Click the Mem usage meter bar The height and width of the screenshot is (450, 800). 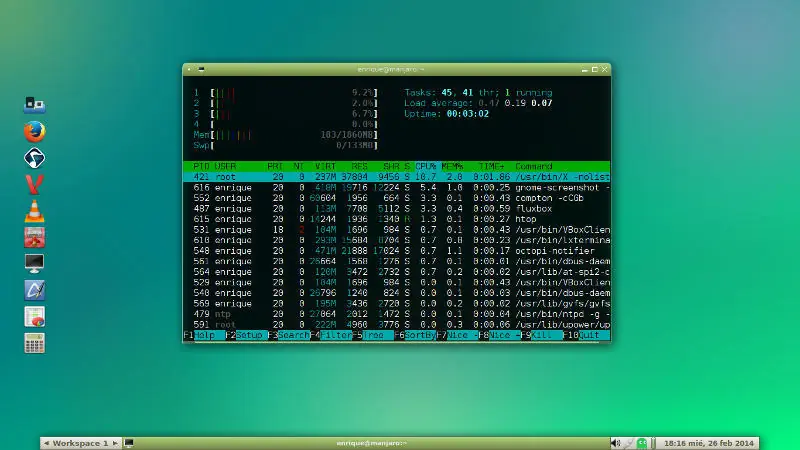point(285,135)
